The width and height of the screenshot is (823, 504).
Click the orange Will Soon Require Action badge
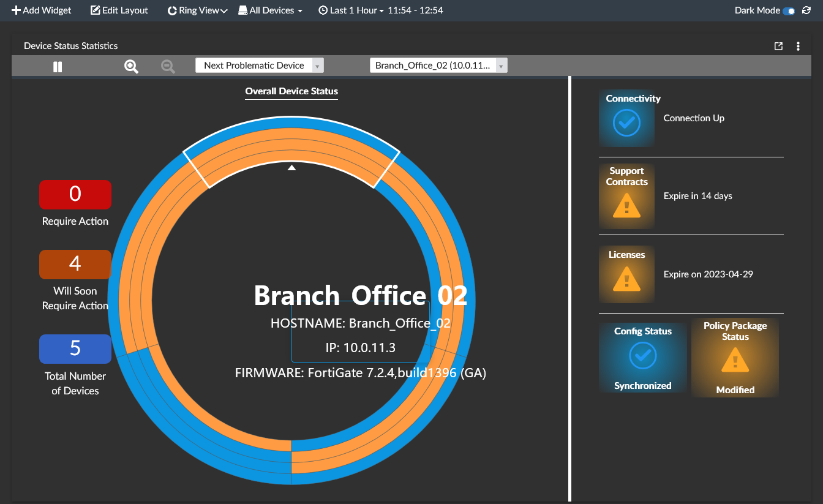(x=75, y=264)
